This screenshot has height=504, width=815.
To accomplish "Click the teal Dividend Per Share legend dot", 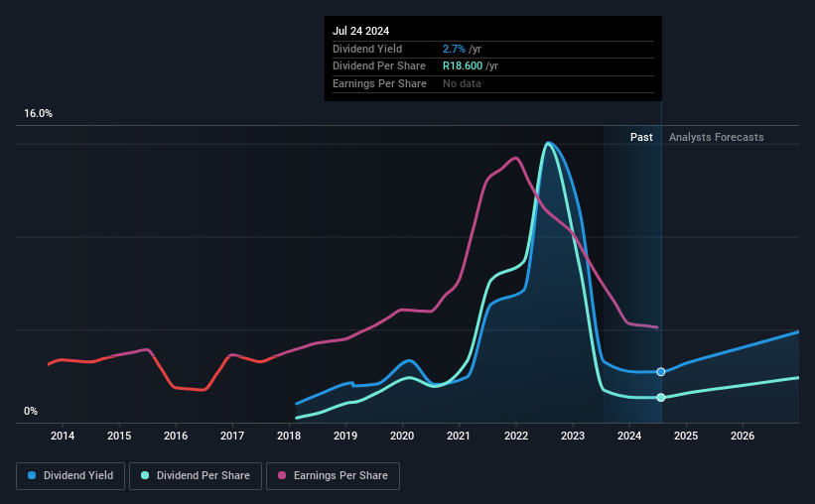I will (145, 475).
